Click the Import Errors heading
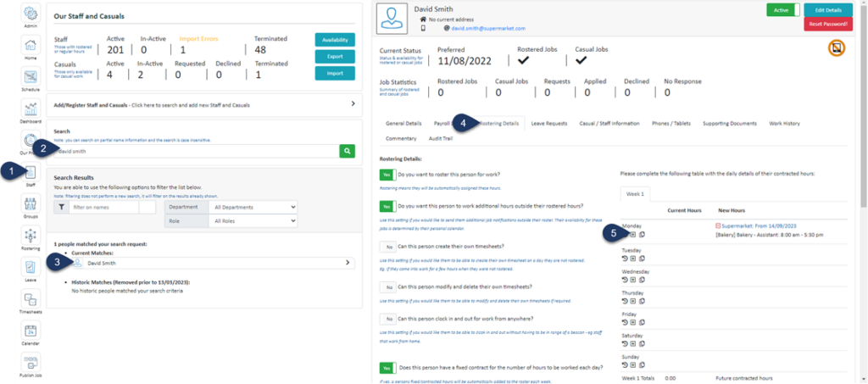Image resolution: width=868 pixels, height=384 pixels. pos(198,39)
